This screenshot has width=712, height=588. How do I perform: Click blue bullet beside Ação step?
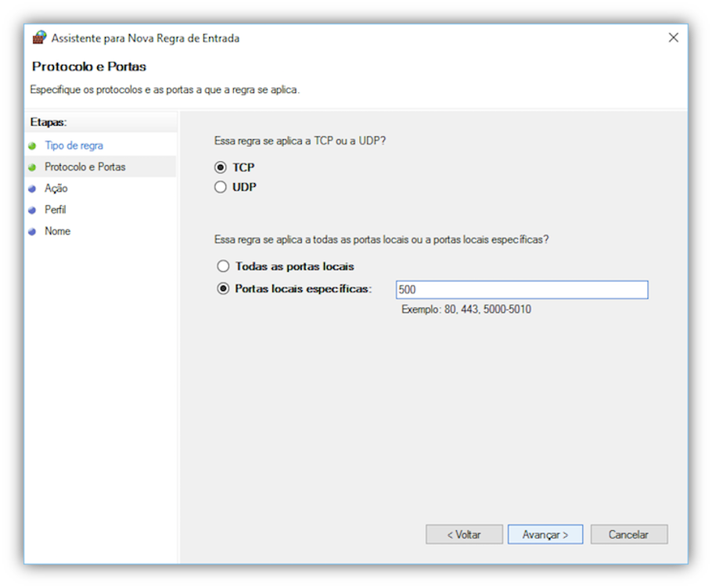[x=32, y=188]
